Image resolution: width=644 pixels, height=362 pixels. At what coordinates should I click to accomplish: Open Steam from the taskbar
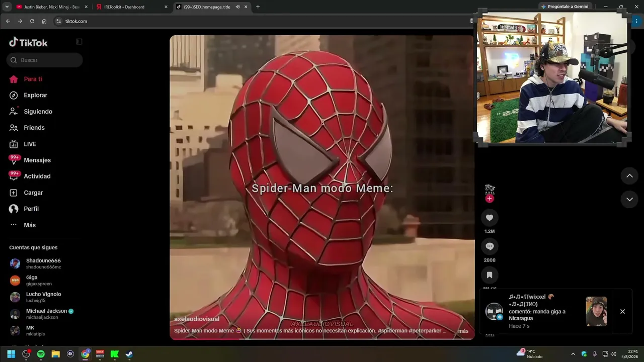pos(129,354)
